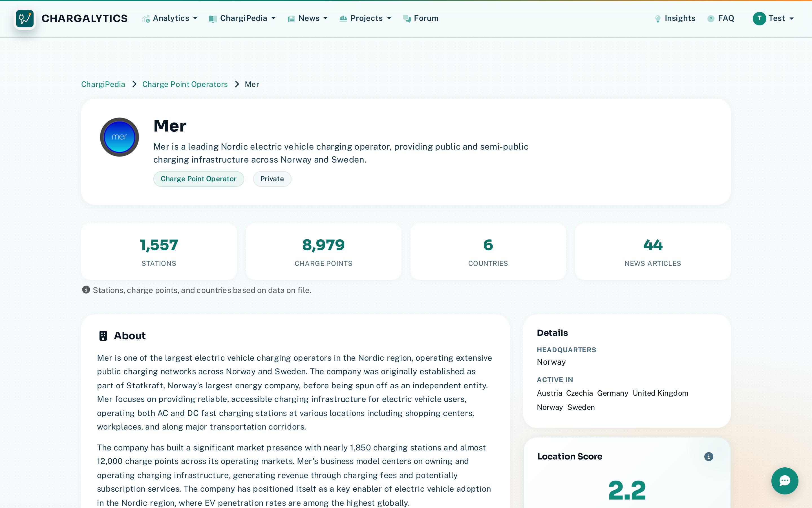
Task: Click Norway in the Active In list
Action: pyautogui.click(x=550, y=407)
